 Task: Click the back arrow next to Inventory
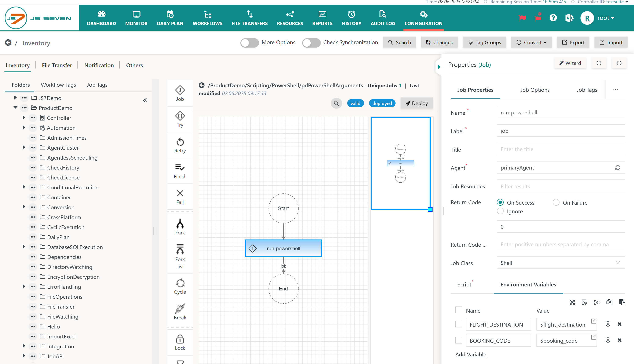[8, 43]
